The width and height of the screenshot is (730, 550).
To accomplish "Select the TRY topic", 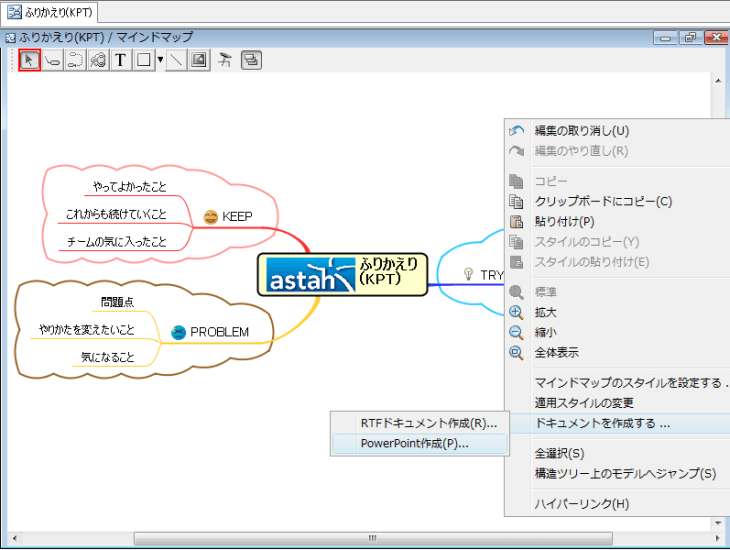I will 492,275.
